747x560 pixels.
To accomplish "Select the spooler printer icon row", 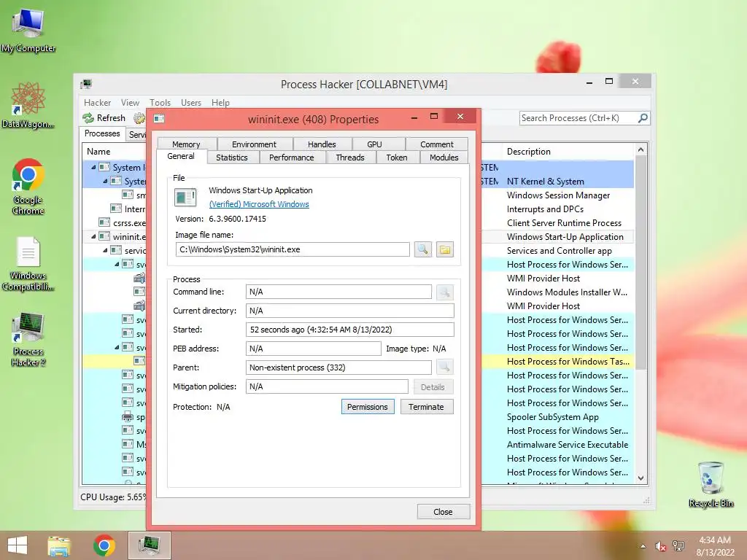I will click(128, 416).
